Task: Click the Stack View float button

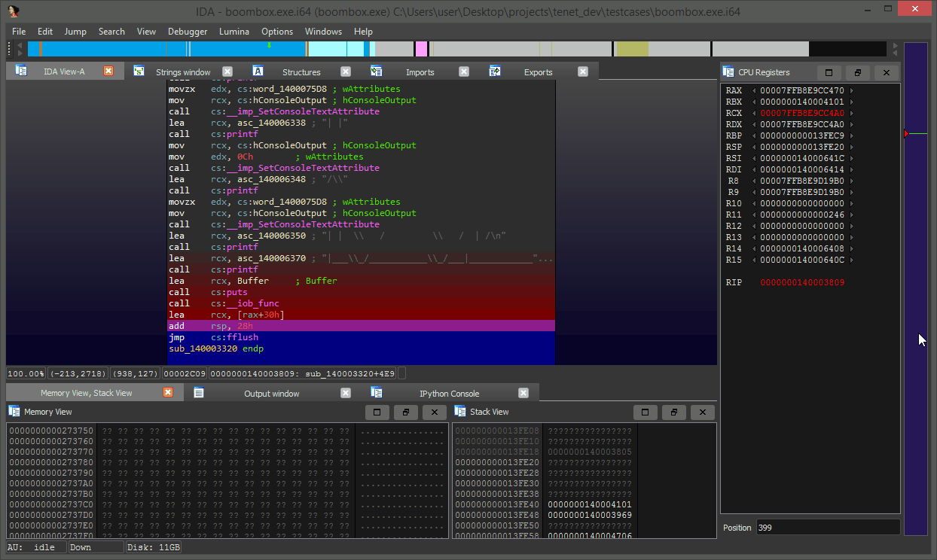Action: coord(674,412)
